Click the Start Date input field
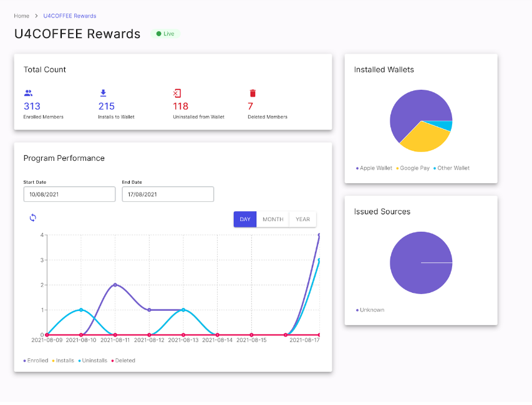Viewport: 532px width, 405px height. point(70,194)
